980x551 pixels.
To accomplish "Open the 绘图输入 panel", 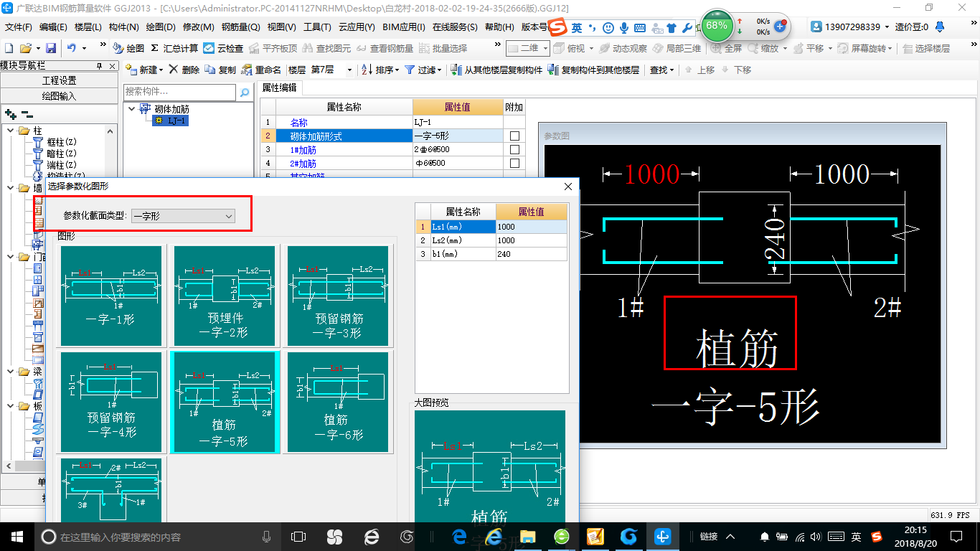I will (59, 95).
